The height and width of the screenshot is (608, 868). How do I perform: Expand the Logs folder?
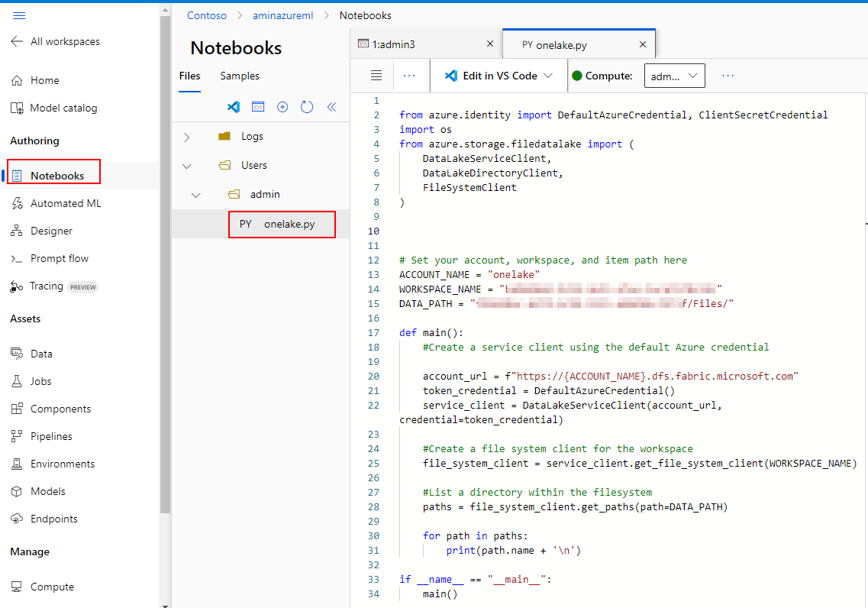(187, 137)
